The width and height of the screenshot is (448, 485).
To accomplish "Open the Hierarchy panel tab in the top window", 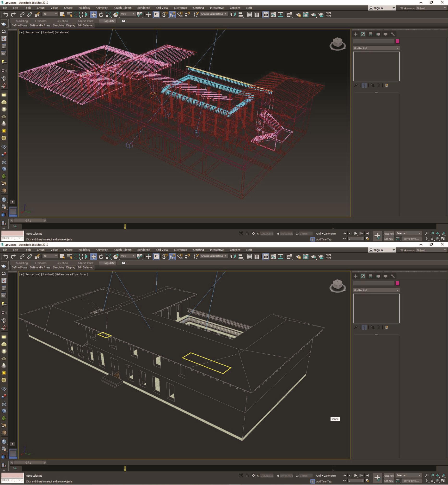I will 370,34.
